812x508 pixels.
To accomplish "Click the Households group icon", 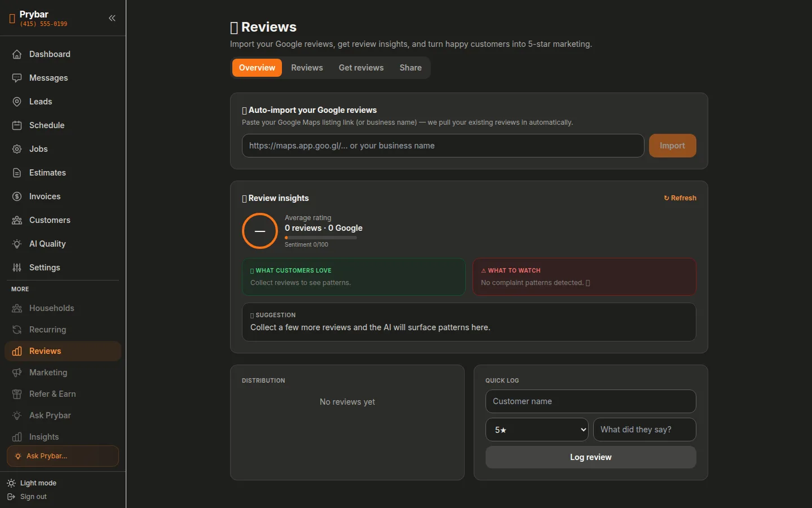I will [x=17, y=308].
